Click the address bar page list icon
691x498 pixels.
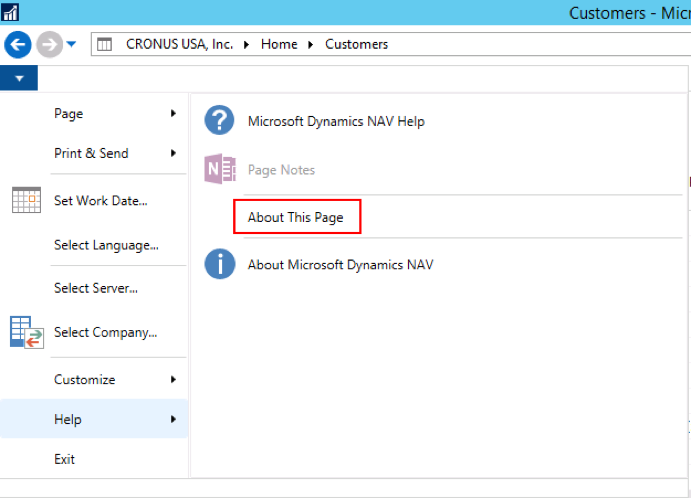coord(104,45)
